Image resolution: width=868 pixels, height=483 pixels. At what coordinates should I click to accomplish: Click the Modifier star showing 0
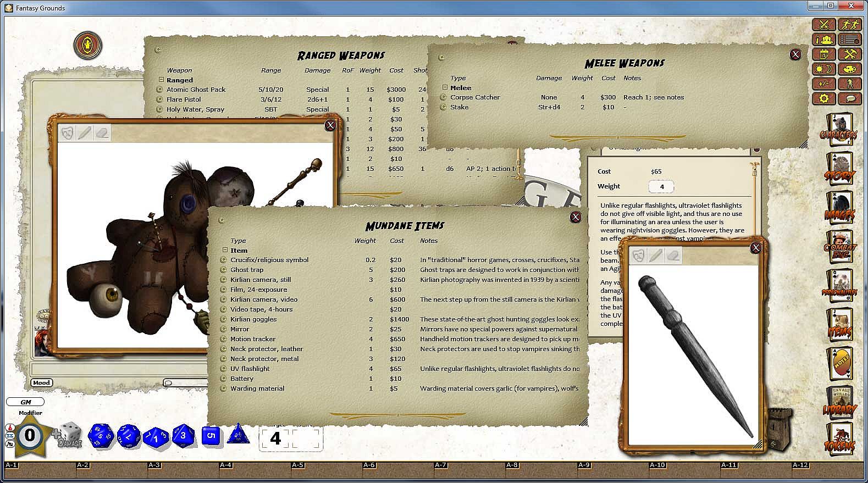tap(30, 436)
